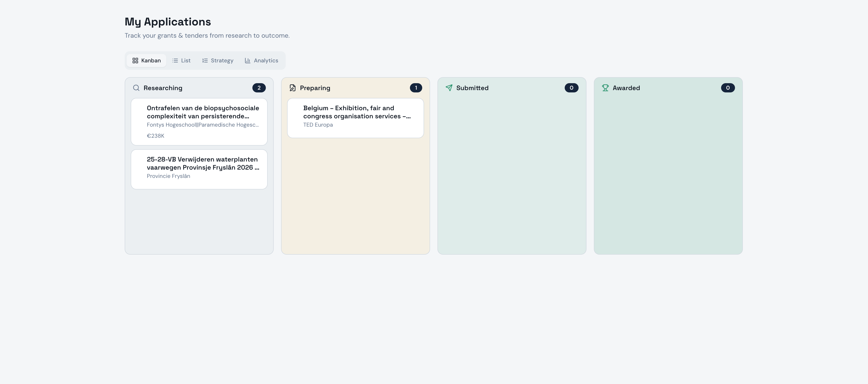Screen dimensions: 868x384
Task: Click the Submitted column header
Action: [472, 88]
